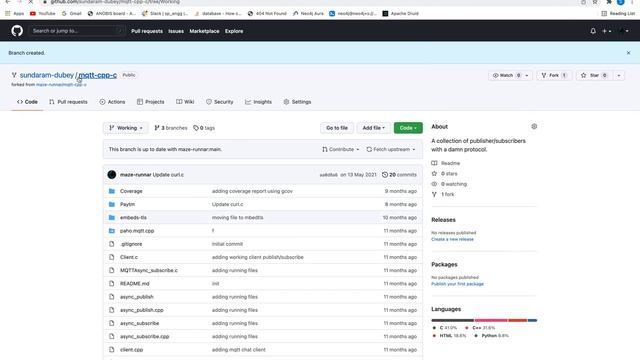Image resolution: width=640 pixels, height=360 pixels.
Task: Switch to the Pull requests tab
Action: (x=68, y=102)
